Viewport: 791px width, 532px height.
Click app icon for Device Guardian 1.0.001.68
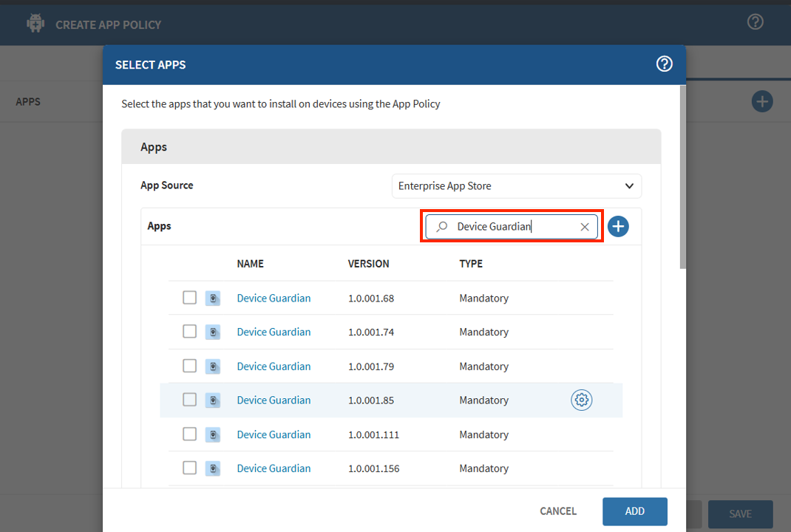(213, 299)
